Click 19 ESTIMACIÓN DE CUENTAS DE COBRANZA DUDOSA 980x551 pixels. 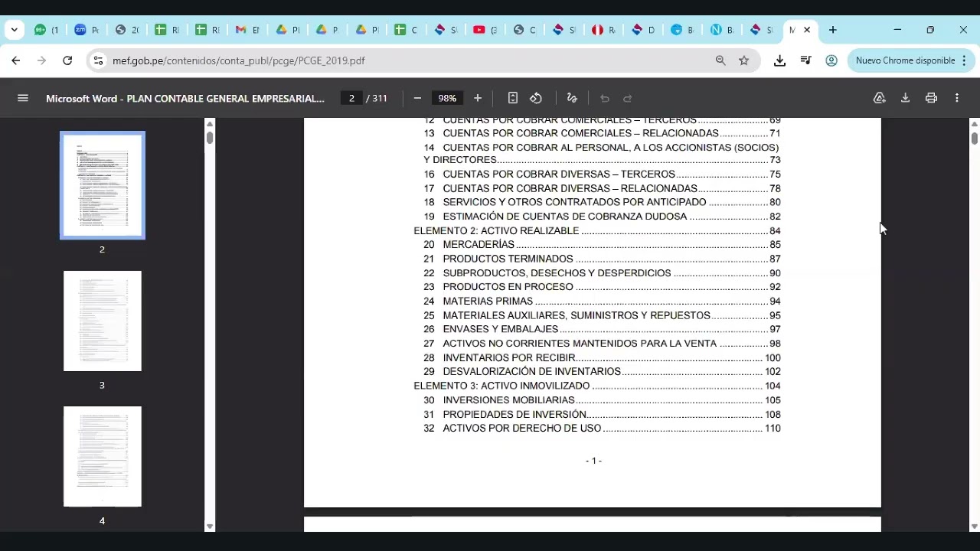click(602, 217)
